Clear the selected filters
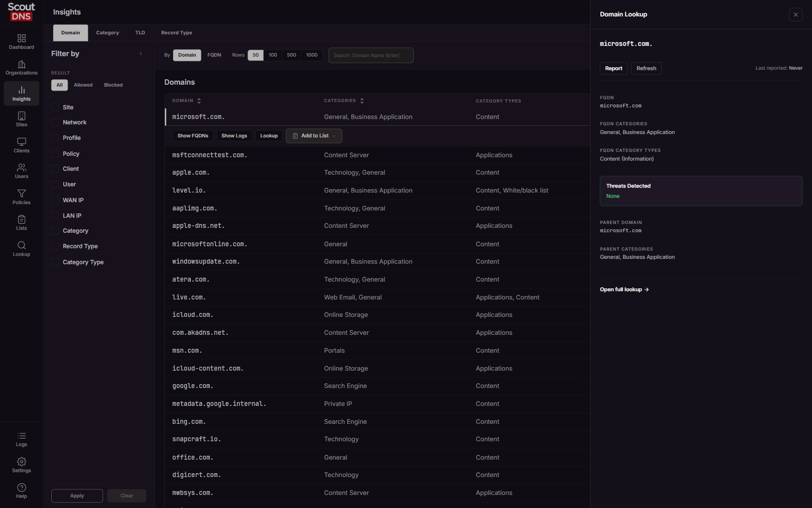The height and width of the screenshot is (508, 812). tap(127, 496)
